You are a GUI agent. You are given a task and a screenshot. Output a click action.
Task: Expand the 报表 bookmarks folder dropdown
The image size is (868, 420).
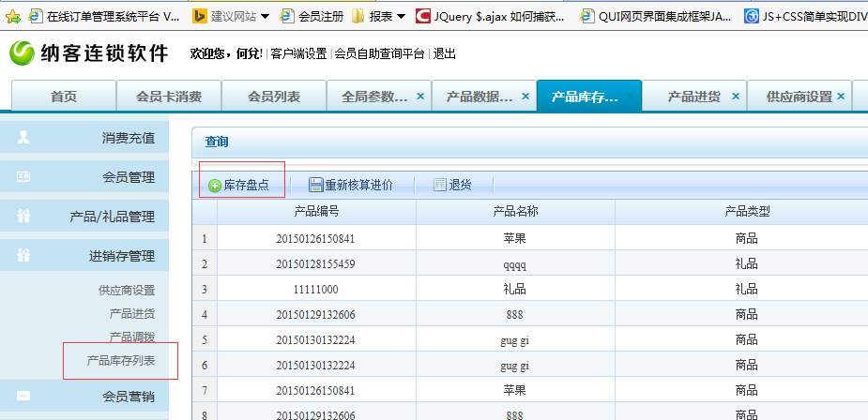(402, 17)
